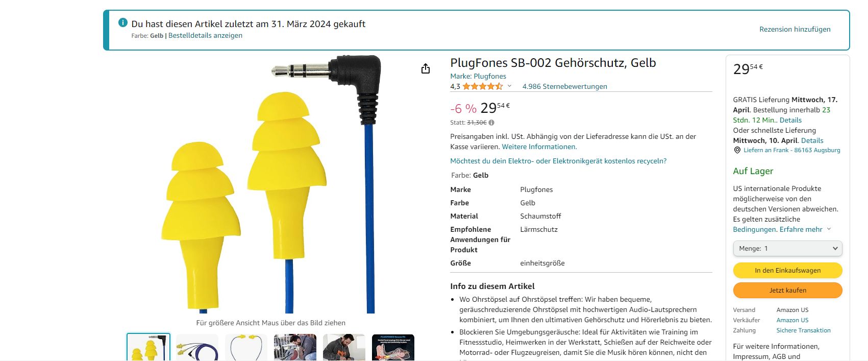Click the info icon next to Statt price
This screenshot has width=868, height=361.
pos(491,123)
